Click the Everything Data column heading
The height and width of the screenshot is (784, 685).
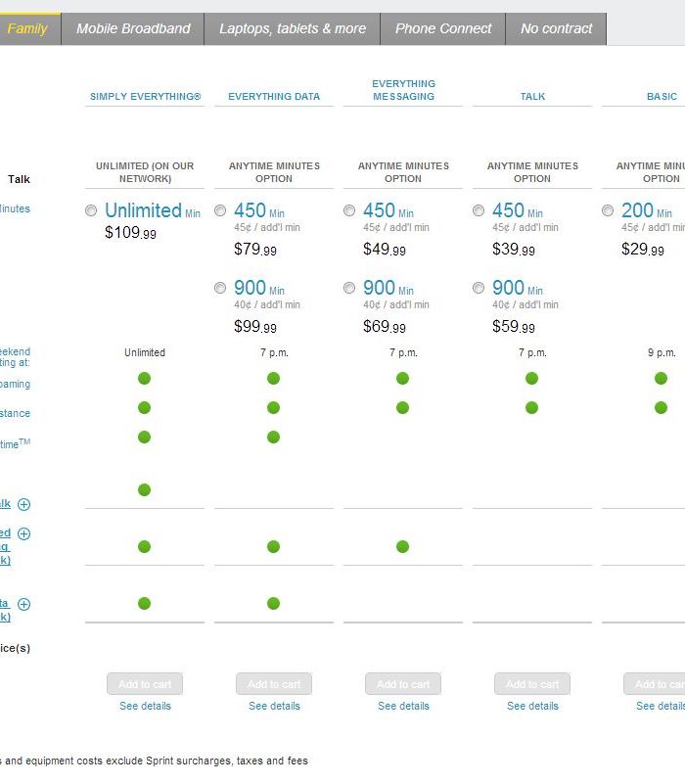(x=274, y=97)
